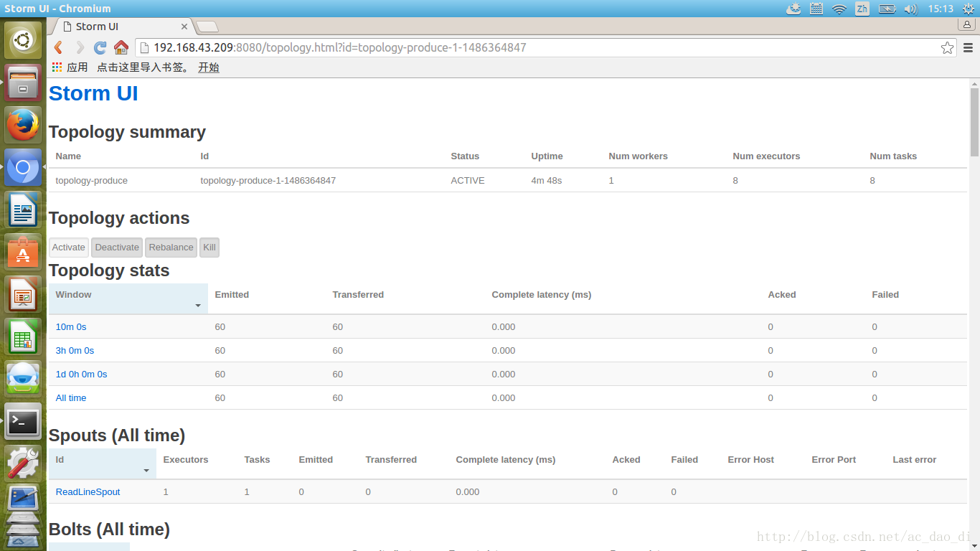
Task: Open the All time window link
Action: (x=71, y=397)
